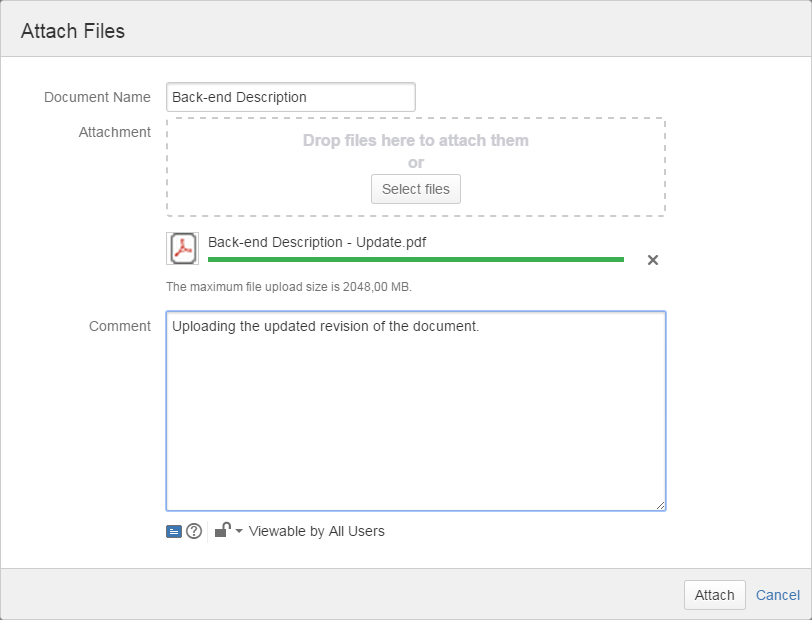The width and height of the screenshot is (812, 620).
Task: Click the Attachment field label
Action: pyautogui.click(x=114, y=132)
